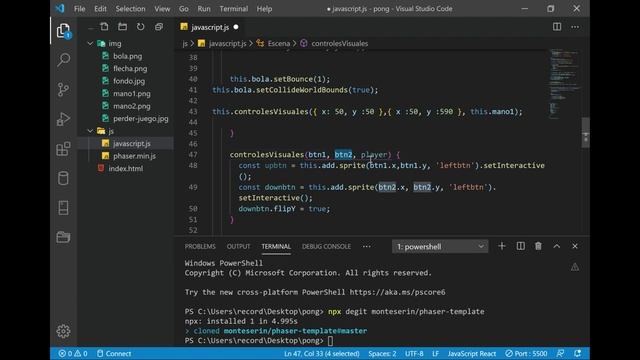The width and height of the screenshot is (640, 360).
Task: Change end of line sequence LF
Action: 435,353
